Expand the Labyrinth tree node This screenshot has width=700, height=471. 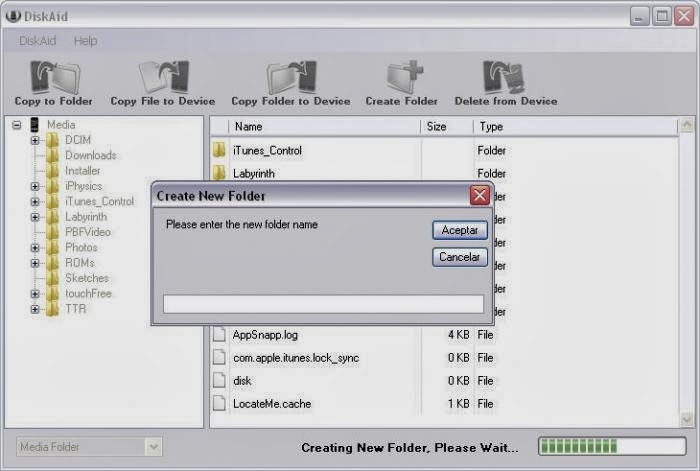point(35,217)
